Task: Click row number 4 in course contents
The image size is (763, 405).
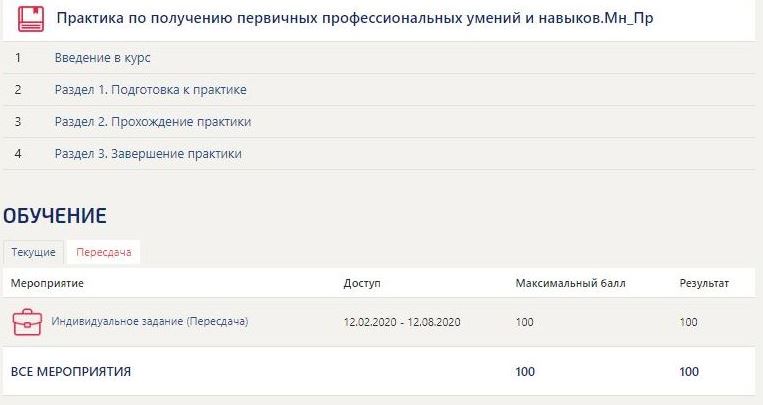Action: [x=18, y=154]
